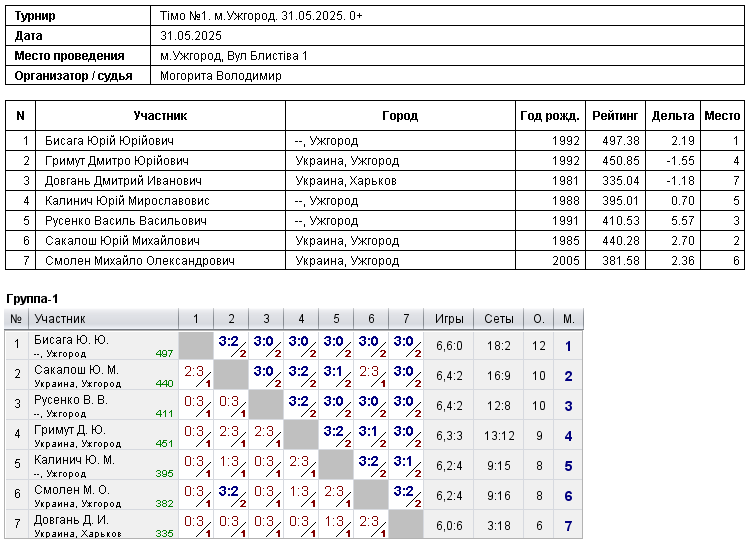This screenshot has width=750, height=544.
Task: Click the games record '6,3:3' in Гримут's row
Action: point(449,436)
